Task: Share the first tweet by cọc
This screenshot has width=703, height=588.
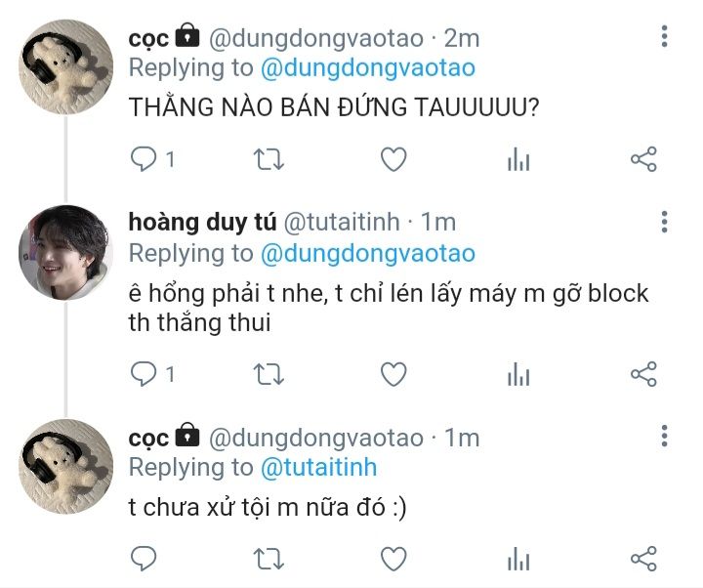Action: (643, 159)
